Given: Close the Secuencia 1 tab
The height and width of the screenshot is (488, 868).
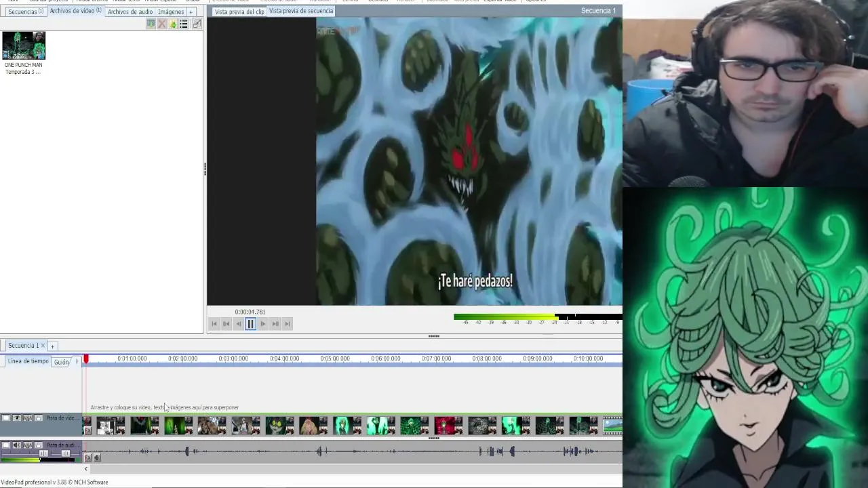Looking at the screenshot, I should 43,346.
